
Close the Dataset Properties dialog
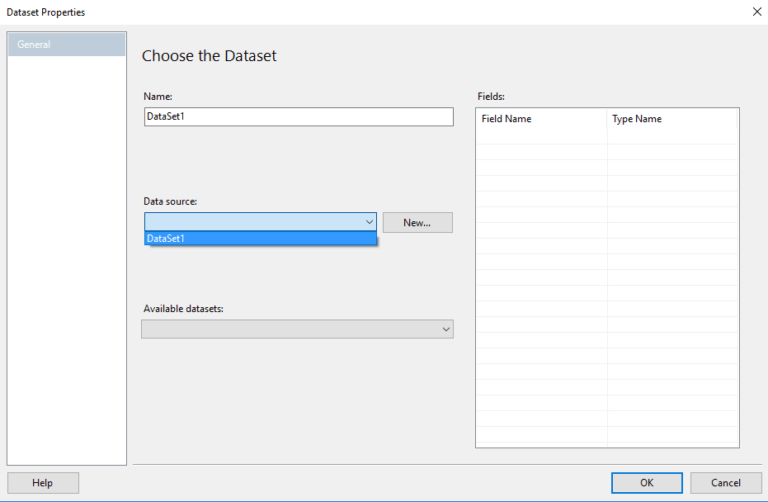coord(757,12)
